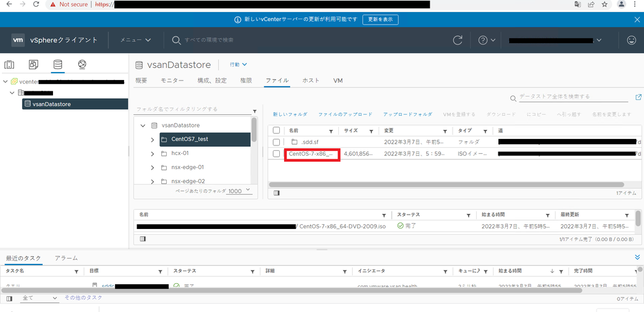
Task: Open datastore browser in new window icon
Action: tap(638, 97)
